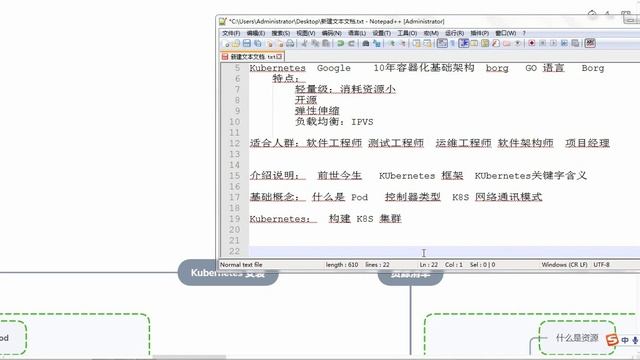Toggle synchronized vertical scrolling

point(416,43)
